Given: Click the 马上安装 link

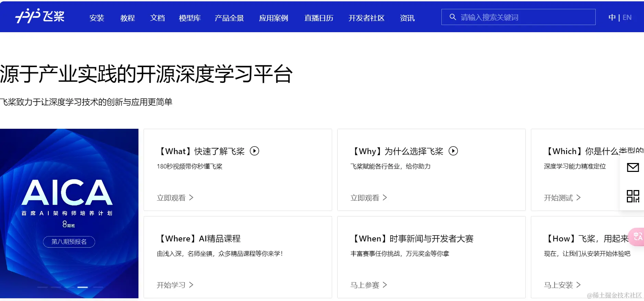Looking at the screenshot, I should pyautogui.click(x=558, y=285).
